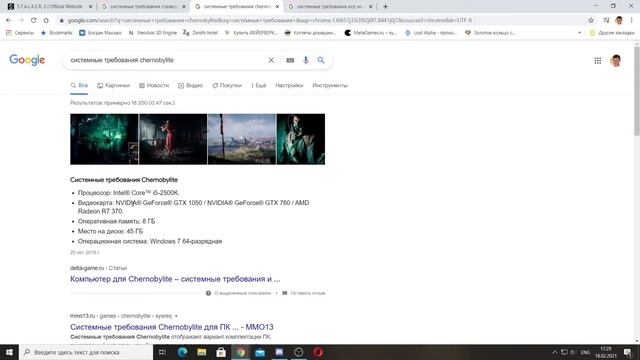Open the NeoAxis 3D Engine bookmark

153,33
